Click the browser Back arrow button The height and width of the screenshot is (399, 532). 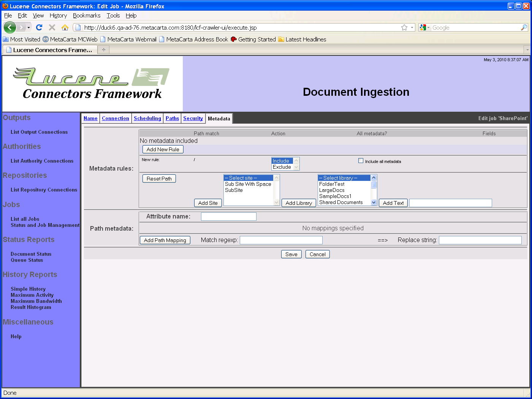[9, 27]
